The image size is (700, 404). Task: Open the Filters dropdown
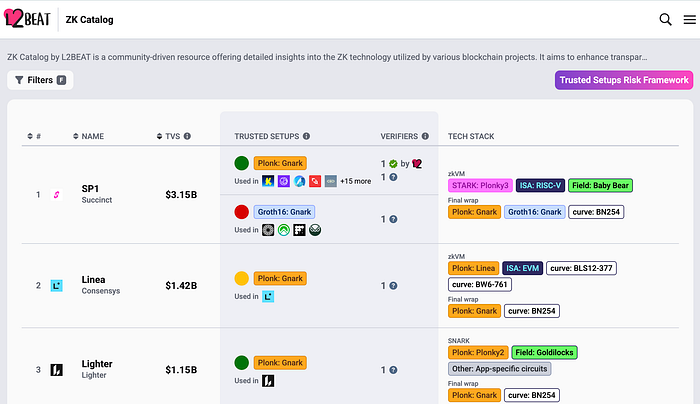pyautogui.click(x=40, y=80)
